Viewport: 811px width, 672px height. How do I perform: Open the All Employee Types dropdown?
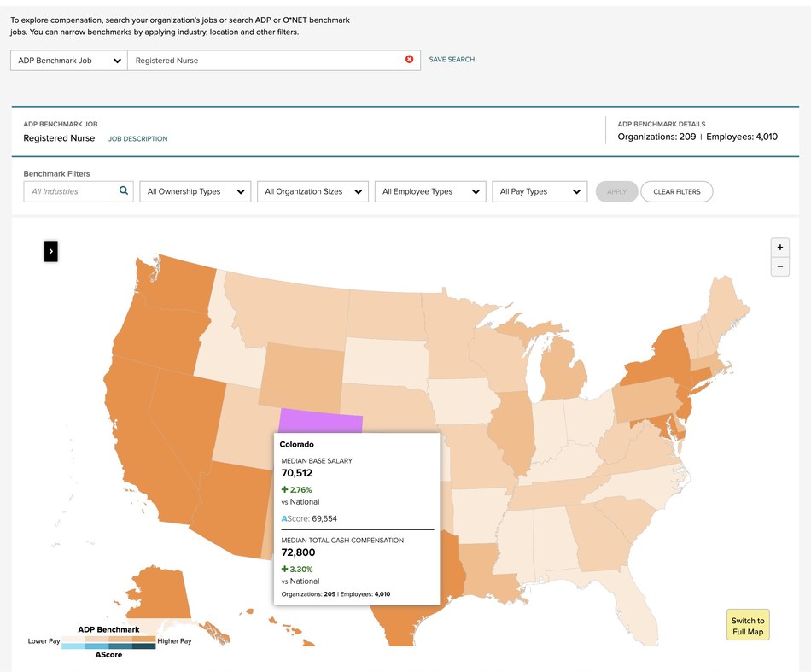tap(430, 191)
